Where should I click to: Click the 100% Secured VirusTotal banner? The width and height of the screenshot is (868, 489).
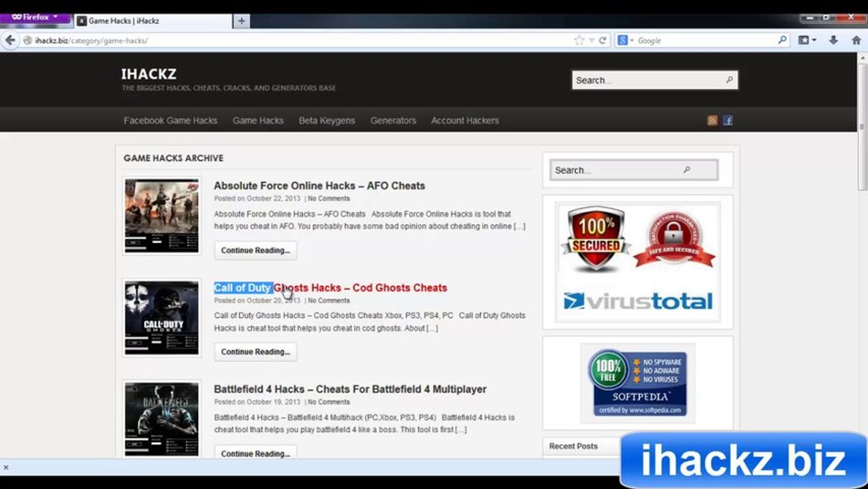click(638, 261)
